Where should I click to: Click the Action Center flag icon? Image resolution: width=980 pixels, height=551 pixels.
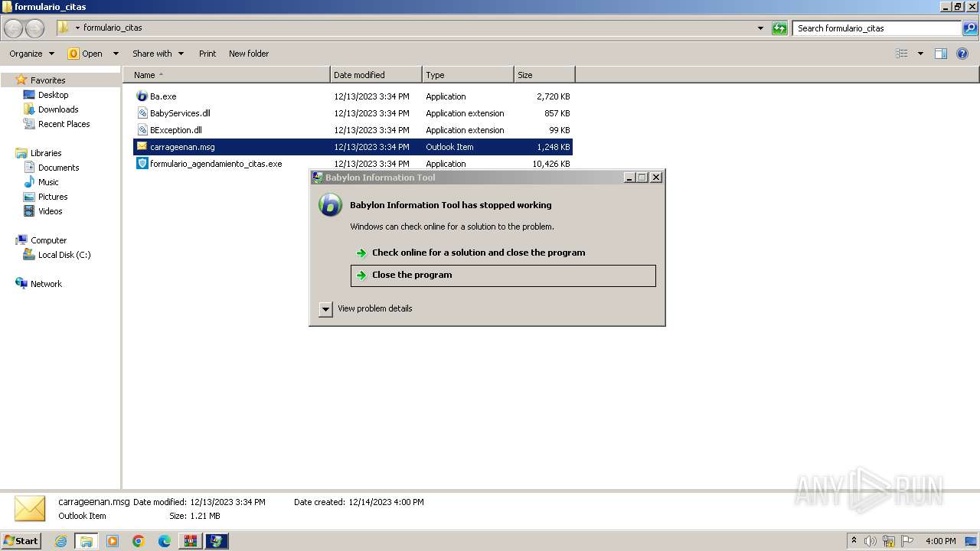(907, 541)
